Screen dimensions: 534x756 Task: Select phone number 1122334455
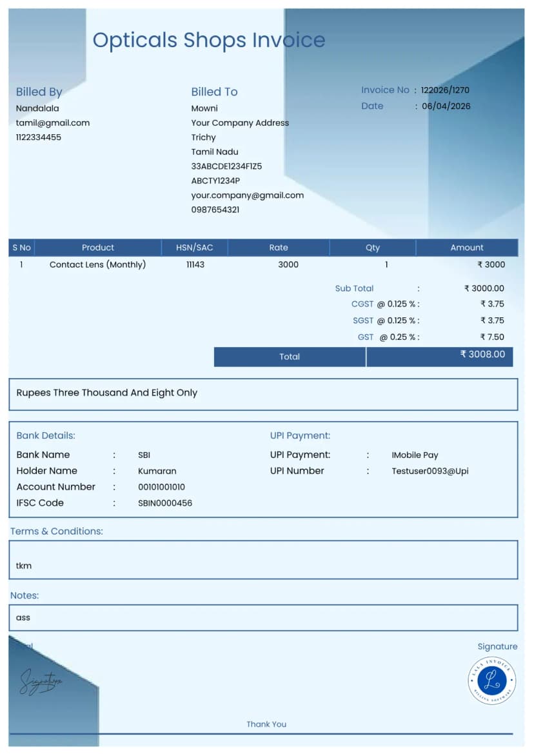(x=39, y=137)
